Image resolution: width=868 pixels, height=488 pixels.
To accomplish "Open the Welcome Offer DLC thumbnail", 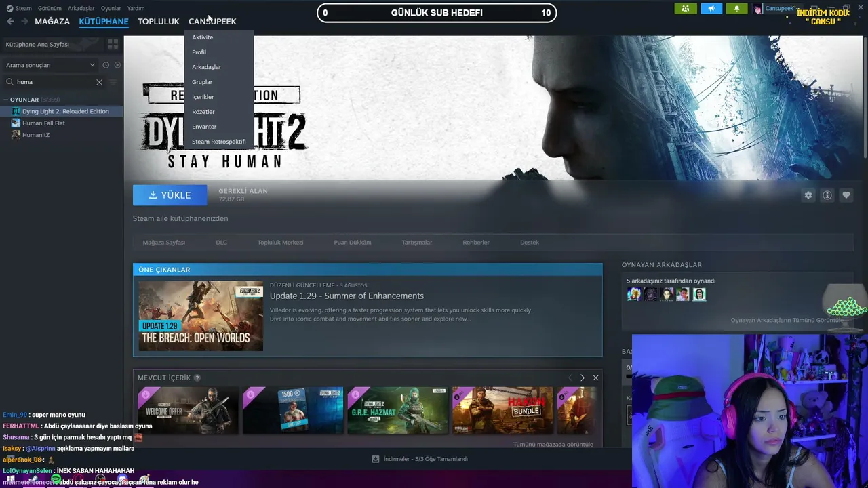I will 189,411.
